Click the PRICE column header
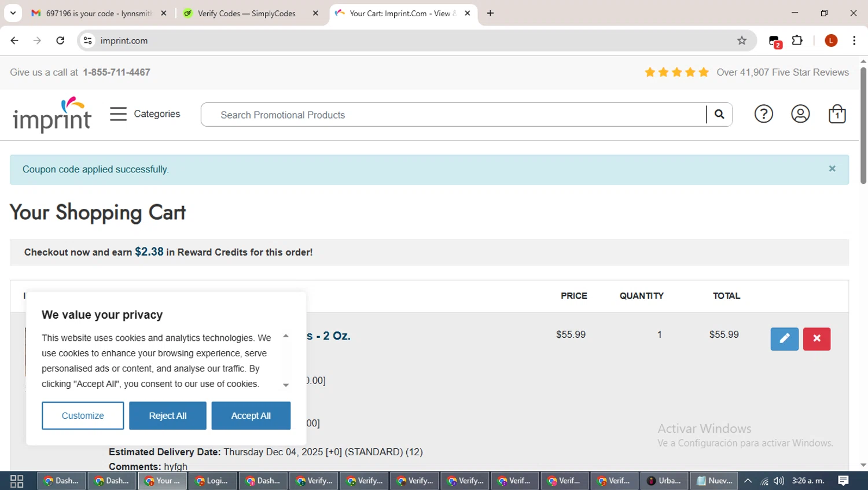This screenshot has height=490, width=868. [x=574, y=296]
